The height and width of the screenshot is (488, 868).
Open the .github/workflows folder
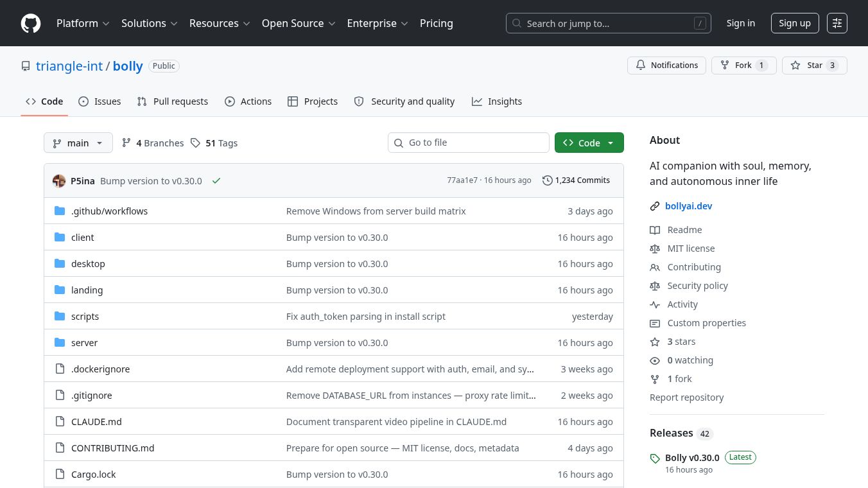click(109, 211)
